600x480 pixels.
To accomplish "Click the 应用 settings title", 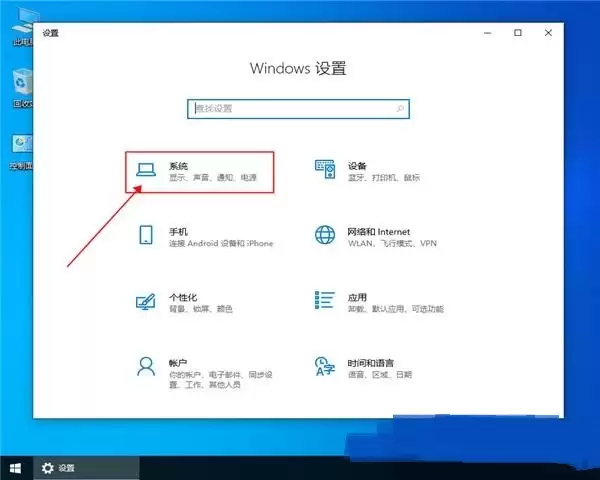I will point(357,297).
